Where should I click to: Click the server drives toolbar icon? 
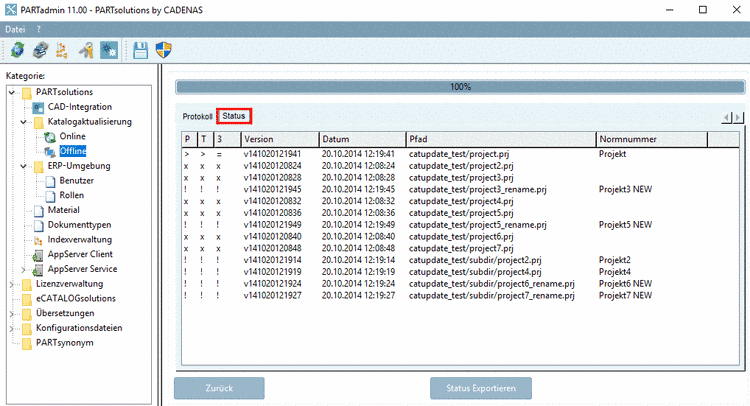[x=40, y=50]
